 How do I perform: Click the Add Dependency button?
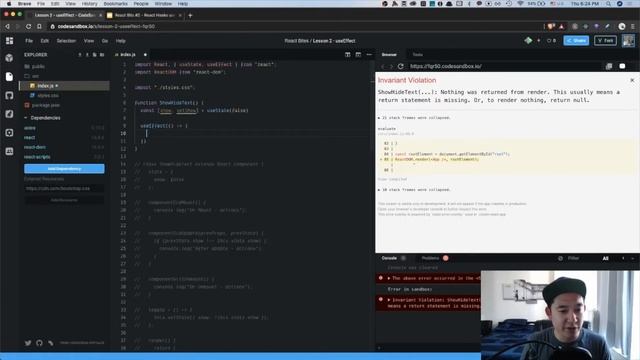tap(64, 169)
